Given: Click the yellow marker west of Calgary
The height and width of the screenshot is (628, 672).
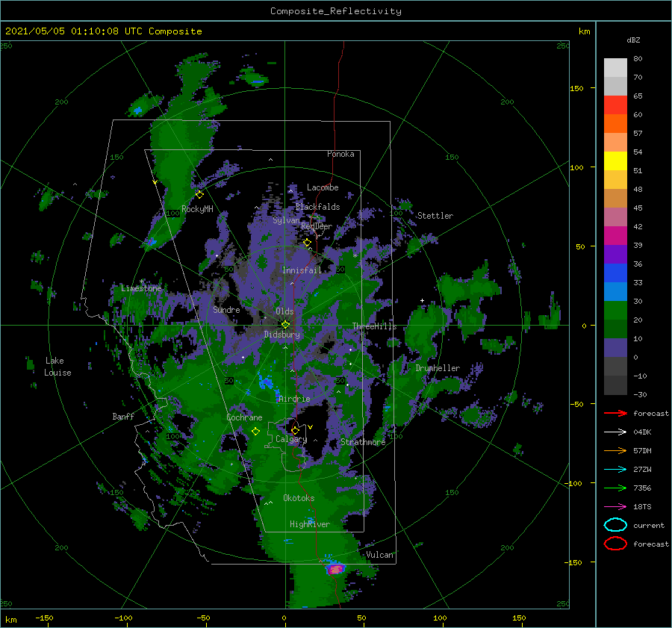Looking at the screenshot, I should [255, 432].
